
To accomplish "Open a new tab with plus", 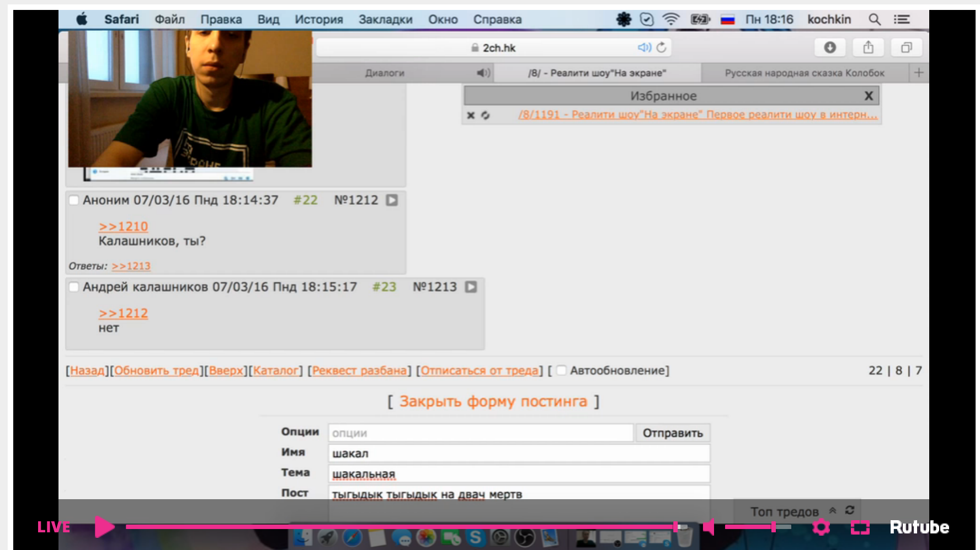I will 919,73.
